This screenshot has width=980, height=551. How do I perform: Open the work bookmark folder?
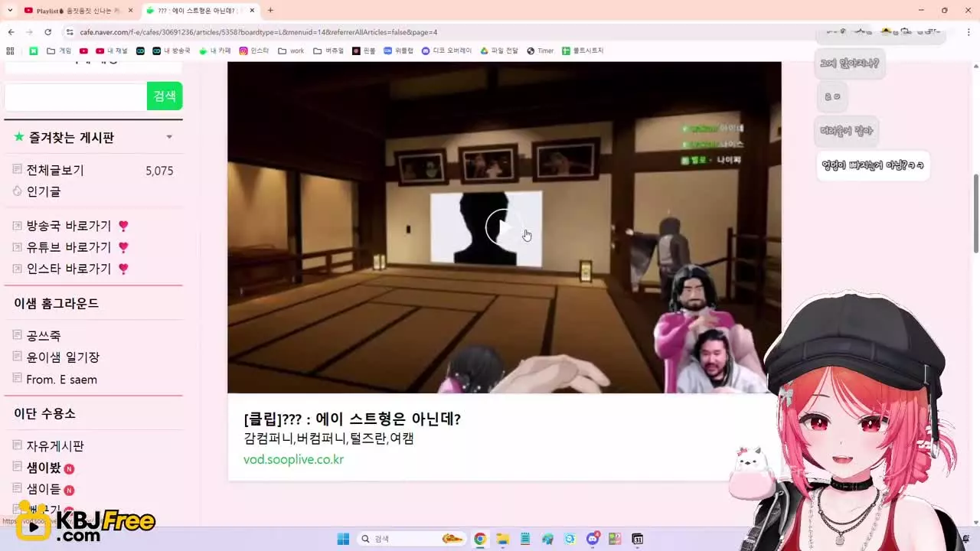(x=291, y=51)
